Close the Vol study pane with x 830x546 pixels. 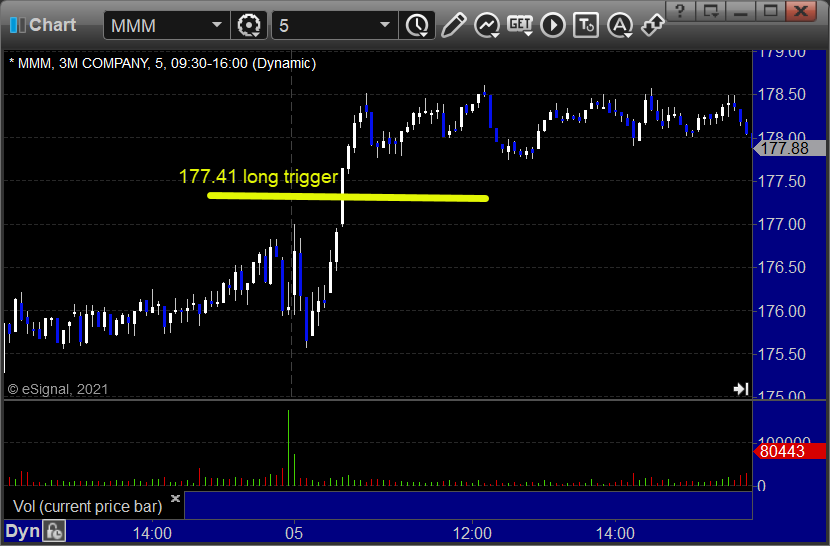(175, 498)
